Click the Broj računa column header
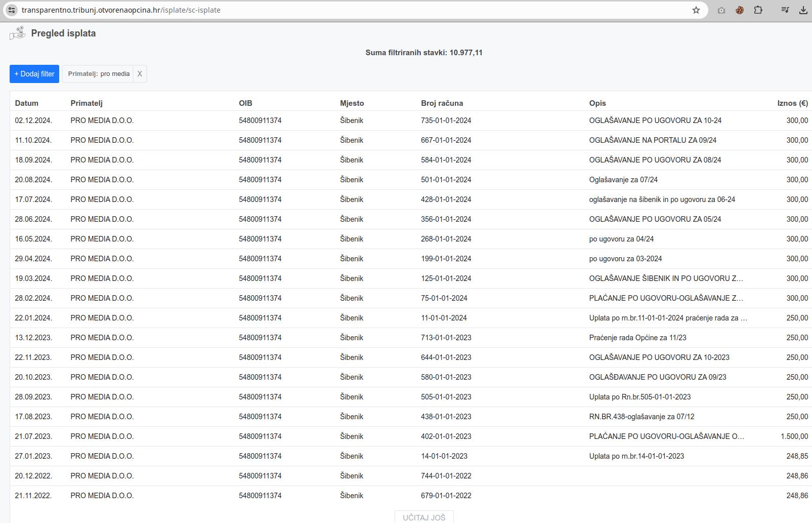The width and height of the screenshot is (812, 523). click(x=442, y=103)
